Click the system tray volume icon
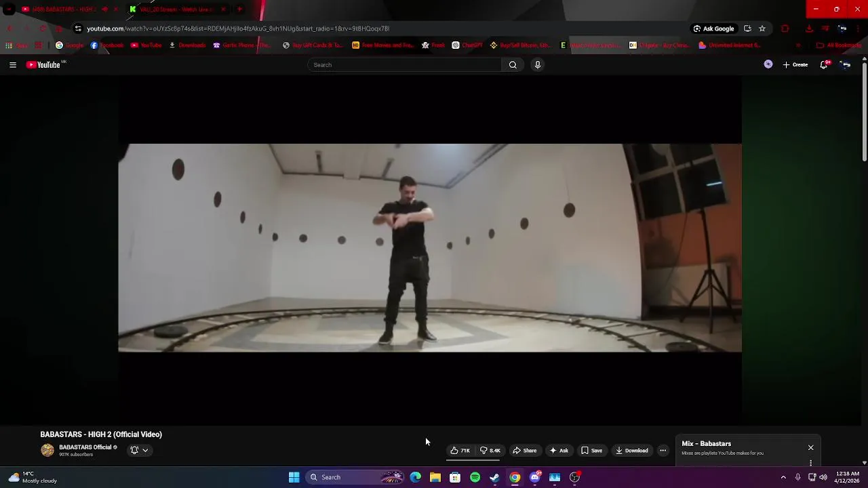The height and width of the screenshot is (488, 868). coord(823,477)
